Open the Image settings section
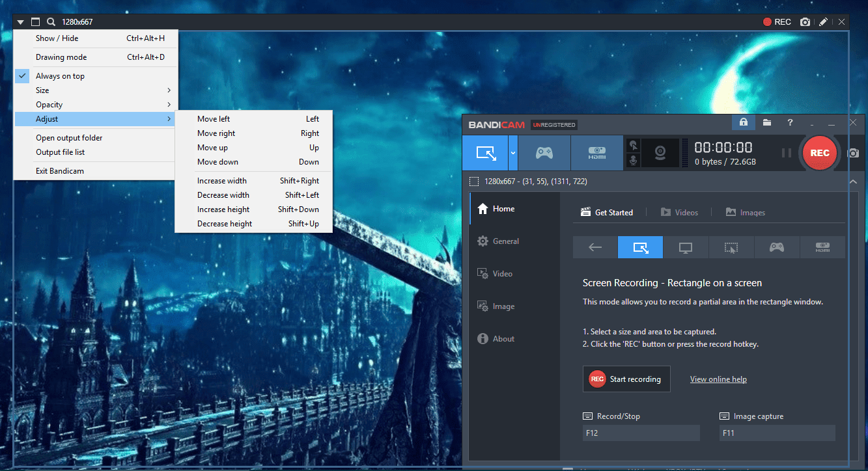Image resolution: width=868 pixels, height=471 pixels. 514,306
